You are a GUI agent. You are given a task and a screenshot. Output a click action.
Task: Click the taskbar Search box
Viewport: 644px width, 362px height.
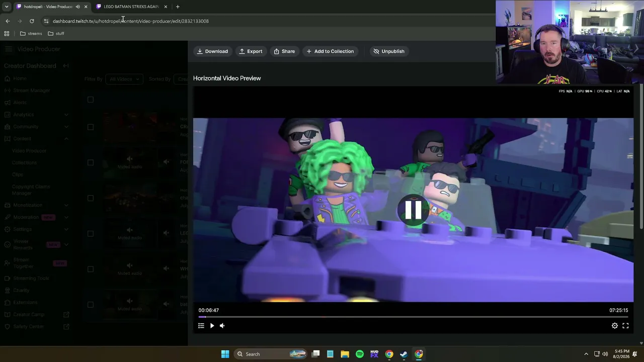(x=271, y=354)
